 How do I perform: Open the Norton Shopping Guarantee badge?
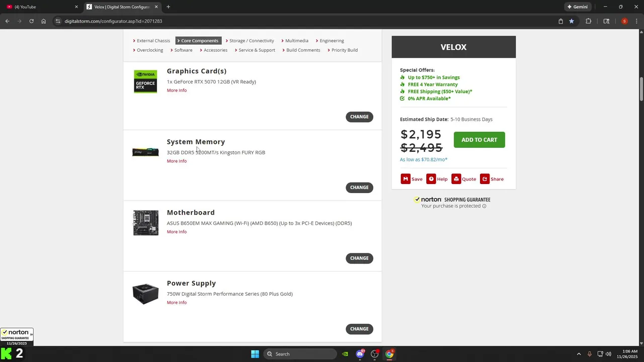click(x=17, y=336)
